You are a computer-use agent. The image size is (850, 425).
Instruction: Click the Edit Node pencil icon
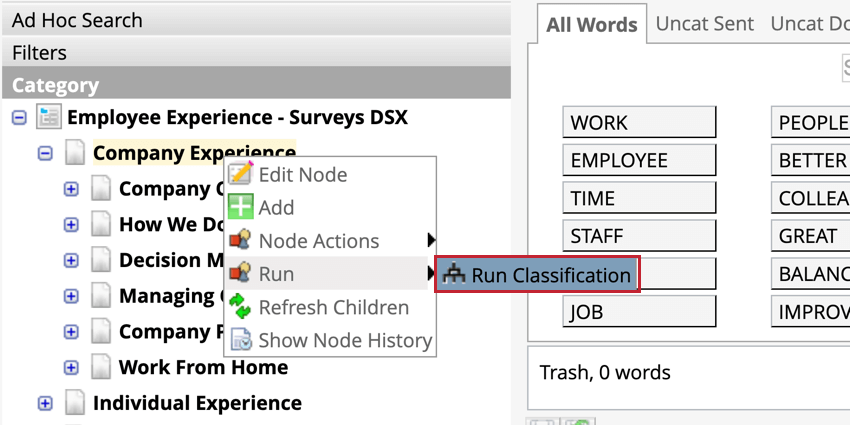pyautogui.click(x=241, y=174)
